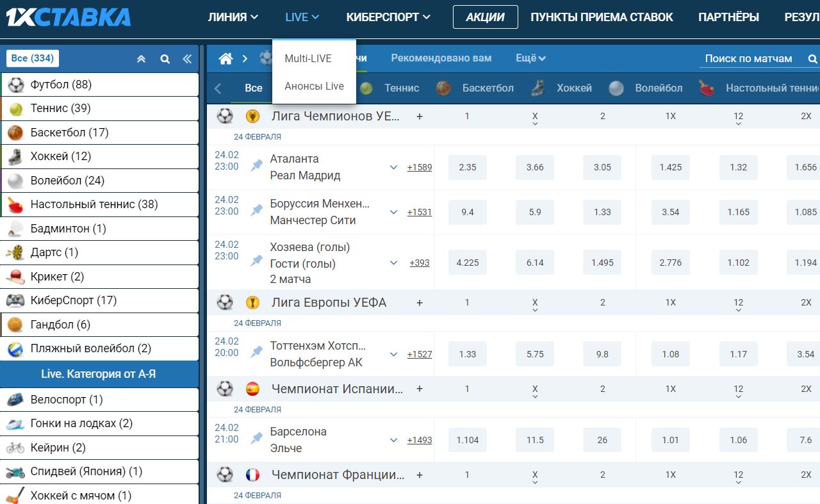This screenshot has height=504, width=820.
Task: Click the sidebar search magnifier icon
Action: (165, 59)
